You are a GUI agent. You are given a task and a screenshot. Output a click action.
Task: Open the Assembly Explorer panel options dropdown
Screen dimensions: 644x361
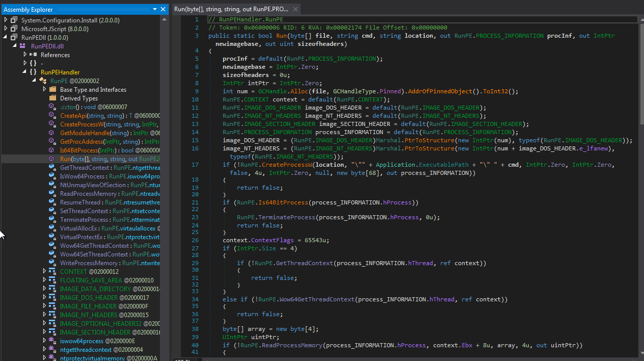click(x=155, y=9)
